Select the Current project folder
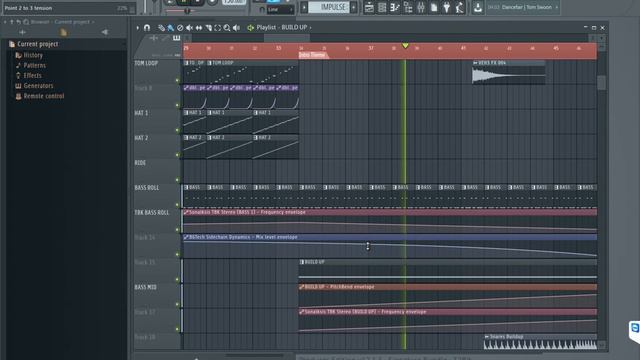 (x=38, y=44)
